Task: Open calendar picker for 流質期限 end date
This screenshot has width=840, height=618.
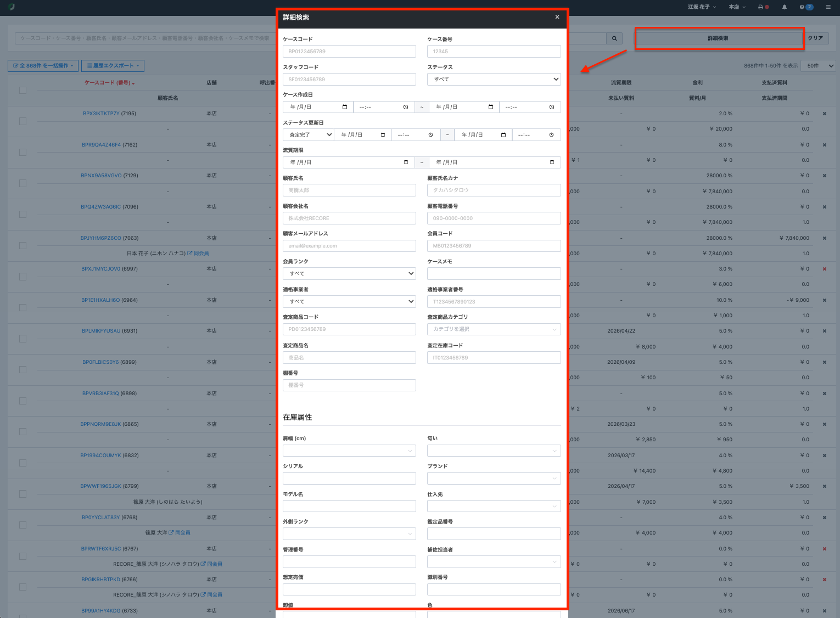Action: click(x=552, y=162)
